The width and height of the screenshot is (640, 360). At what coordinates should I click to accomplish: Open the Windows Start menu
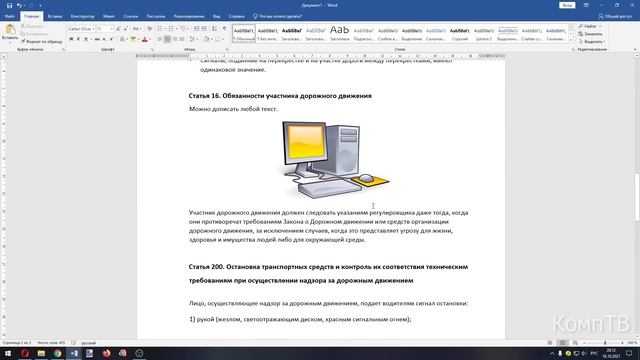point(8,353)
